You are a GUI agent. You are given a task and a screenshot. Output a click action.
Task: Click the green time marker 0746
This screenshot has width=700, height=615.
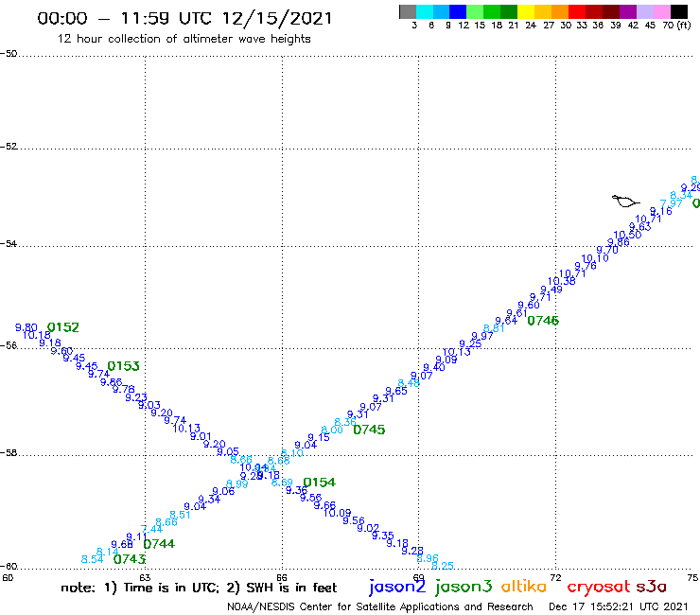(x=543, y=321)
